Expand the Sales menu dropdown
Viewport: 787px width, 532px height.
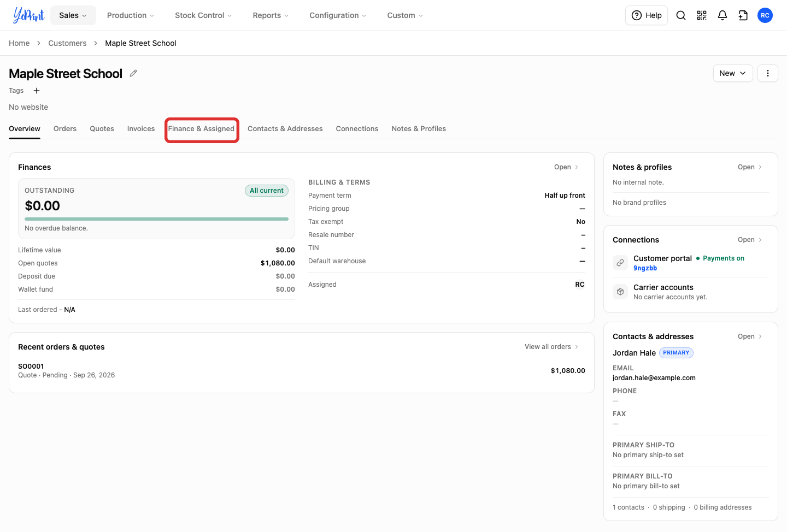tap(73, 15)
